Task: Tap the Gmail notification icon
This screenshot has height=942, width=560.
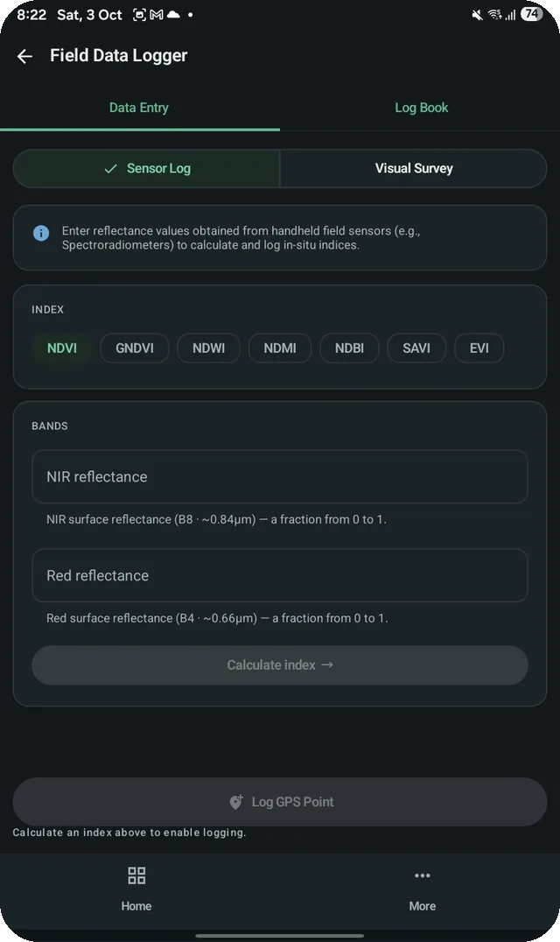Action: (157, 14)
